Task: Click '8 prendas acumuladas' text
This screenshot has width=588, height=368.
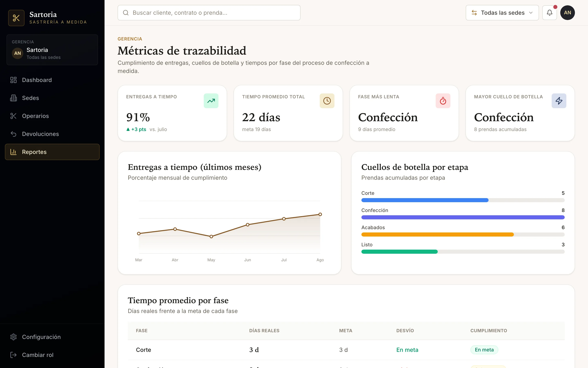Action: click(500, 129)
